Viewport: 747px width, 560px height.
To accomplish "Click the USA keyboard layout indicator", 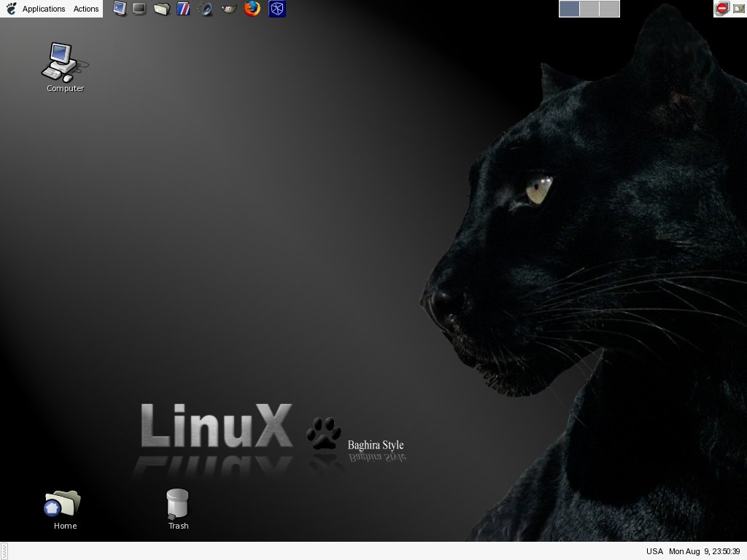I will 654,551.
